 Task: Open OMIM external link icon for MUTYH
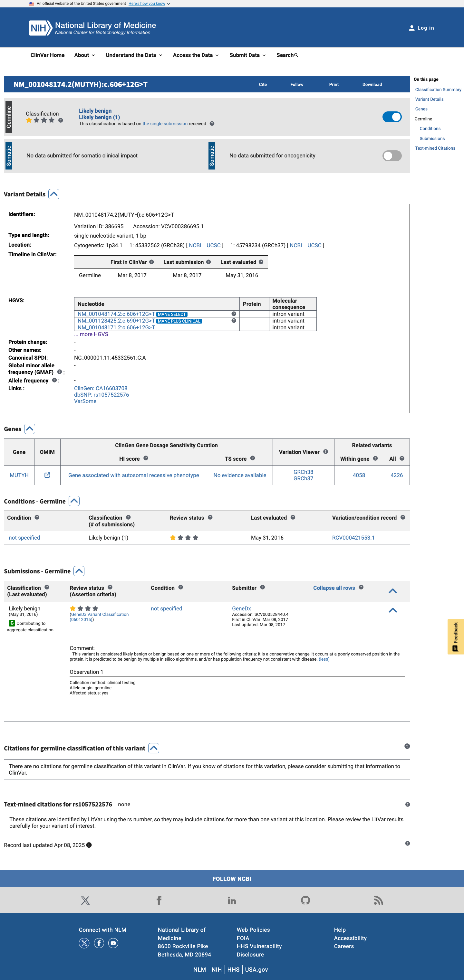(47, 475)
